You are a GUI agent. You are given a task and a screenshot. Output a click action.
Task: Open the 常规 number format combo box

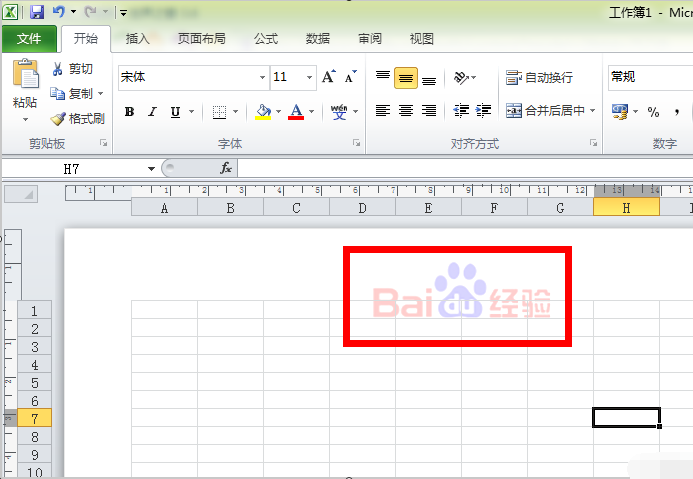[x=651, y=78]
